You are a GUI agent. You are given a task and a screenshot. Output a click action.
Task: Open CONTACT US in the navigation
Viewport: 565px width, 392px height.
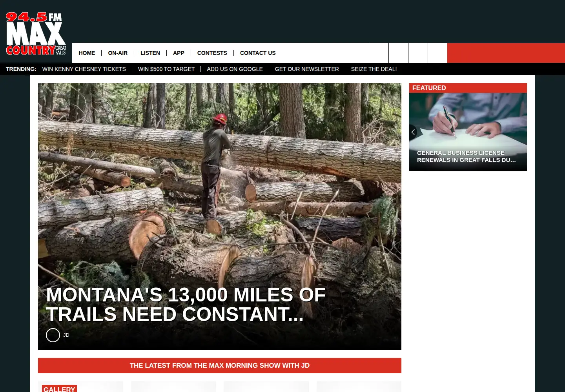click(258, 53)
